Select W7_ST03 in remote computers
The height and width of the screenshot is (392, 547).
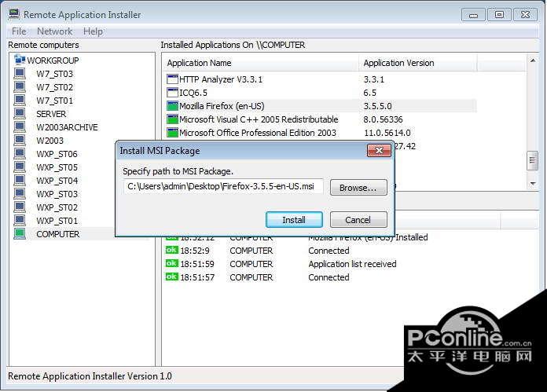(x=55, y=74)
